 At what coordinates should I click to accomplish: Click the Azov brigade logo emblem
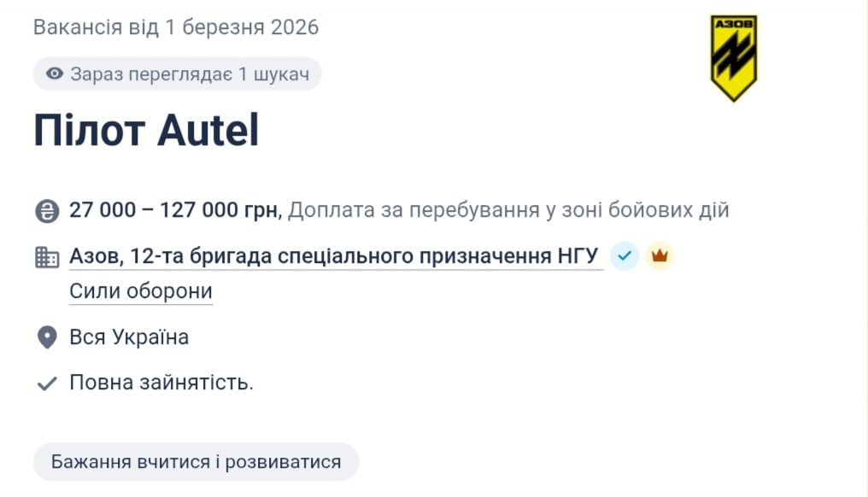pos(732,51)
